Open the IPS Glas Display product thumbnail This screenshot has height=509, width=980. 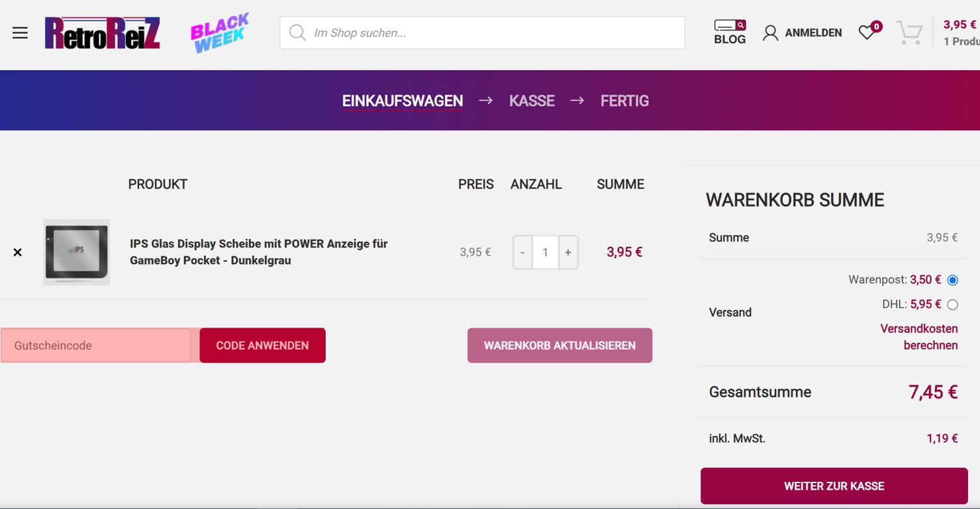coord(77,252)
